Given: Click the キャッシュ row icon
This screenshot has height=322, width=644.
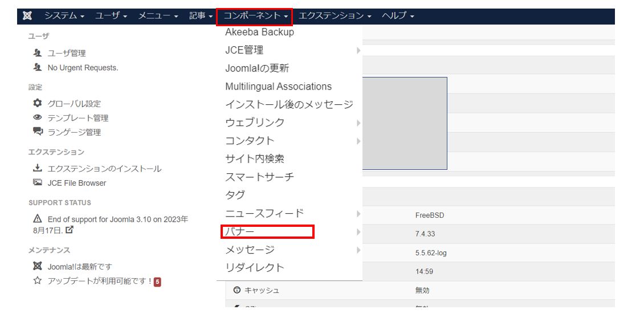Looking at the screenshot, I should click(x=237, y=290).
